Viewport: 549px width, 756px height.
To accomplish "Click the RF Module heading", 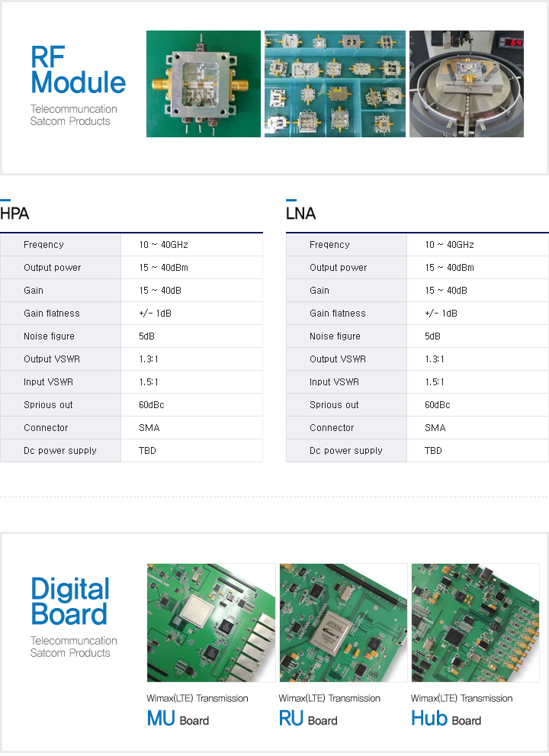I will click(x=78, y=69).
